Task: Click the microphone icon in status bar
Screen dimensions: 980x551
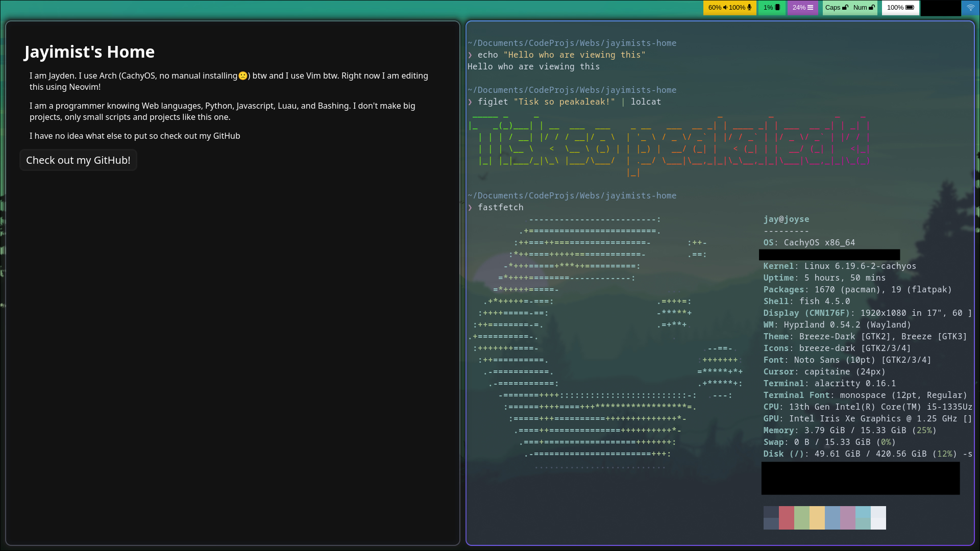Action: (749, 8)
